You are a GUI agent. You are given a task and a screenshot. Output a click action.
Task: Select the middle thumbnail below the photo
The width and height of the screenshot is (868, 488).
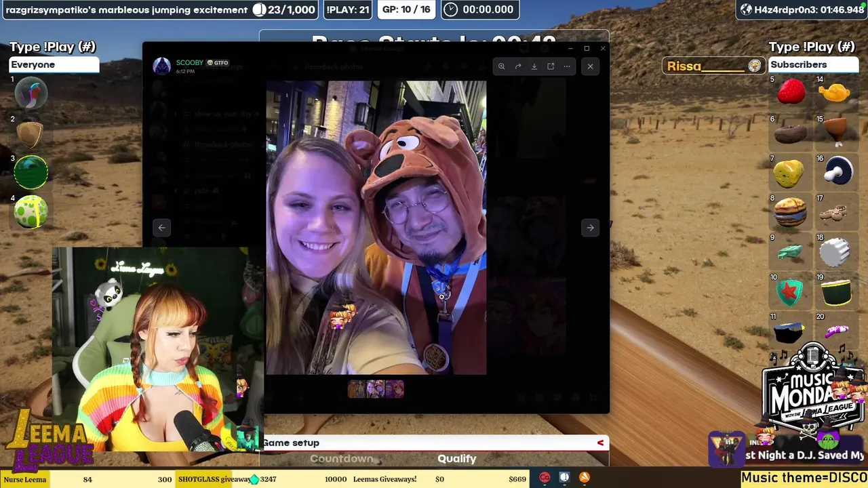[x=376, y=389]
